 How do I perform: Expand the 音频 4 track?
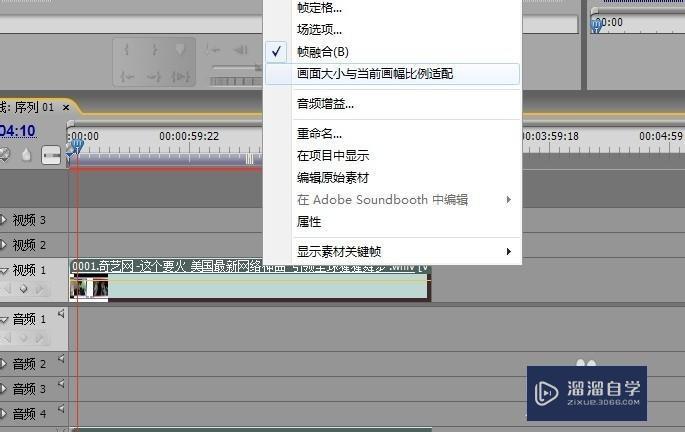click(x=3, y=413)
